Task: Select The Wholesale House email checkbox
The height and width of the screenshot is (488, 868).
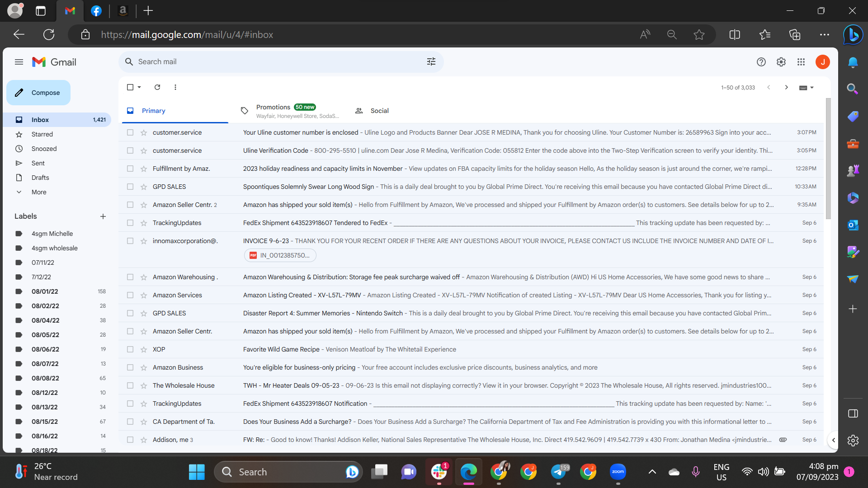Action: coord(130,385)
